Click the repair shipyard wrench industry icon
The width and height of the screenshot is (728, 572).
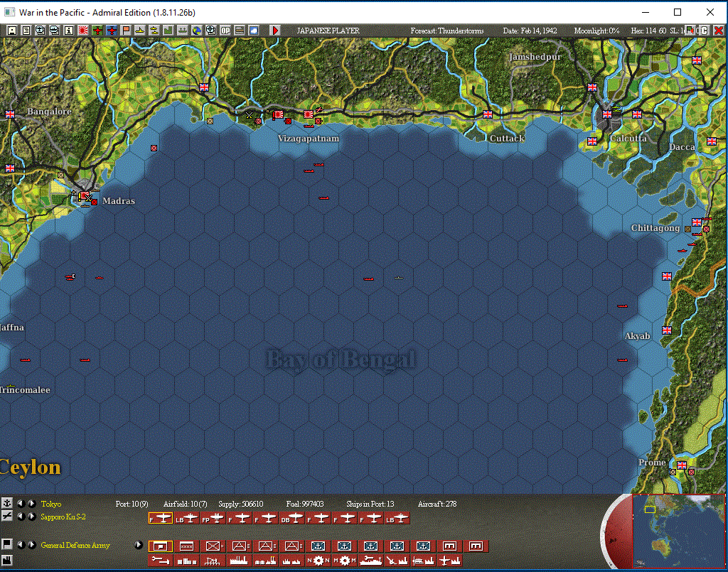pyautogui.click(x=161, y=561)
